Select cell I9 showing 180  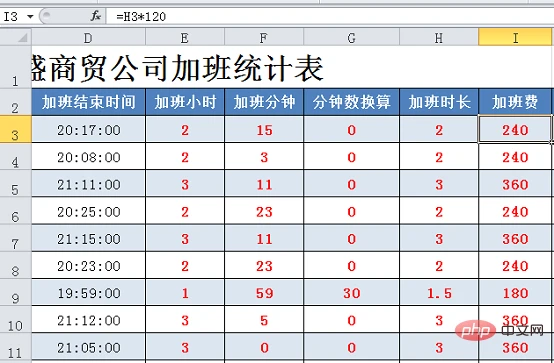pyautogui.click(x=515, y=293)
